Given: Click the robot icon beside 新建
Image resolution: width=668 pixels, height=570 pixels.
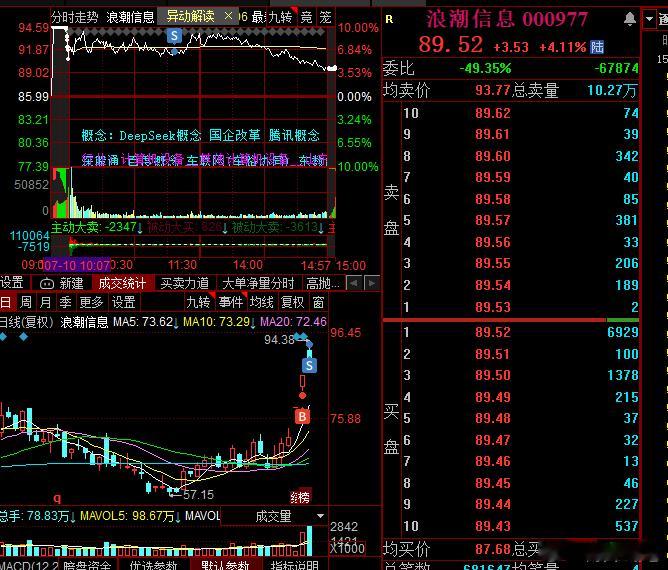Looking at the screenshot, I should coord(47,283).
